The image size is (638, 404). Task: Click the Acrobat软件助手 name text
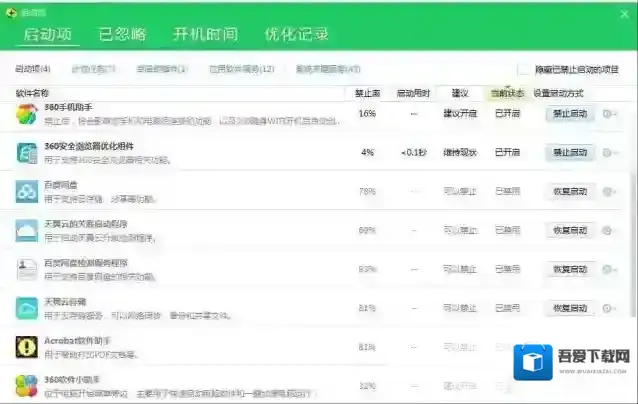pos(77,341)
